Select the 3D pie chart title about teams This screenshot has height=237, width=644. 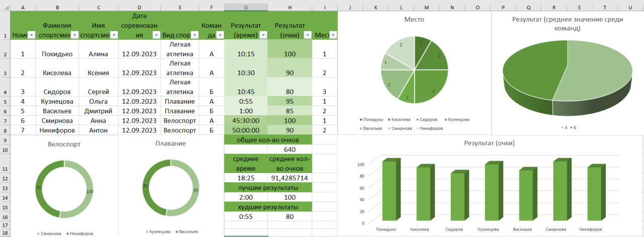tap(567, 24)
